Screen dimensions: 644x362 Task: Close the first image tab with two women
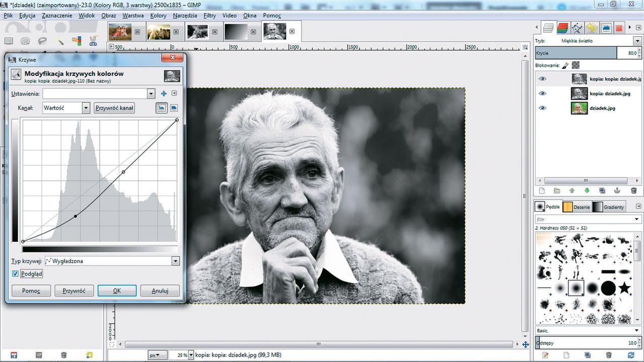(x=138, y=32)
